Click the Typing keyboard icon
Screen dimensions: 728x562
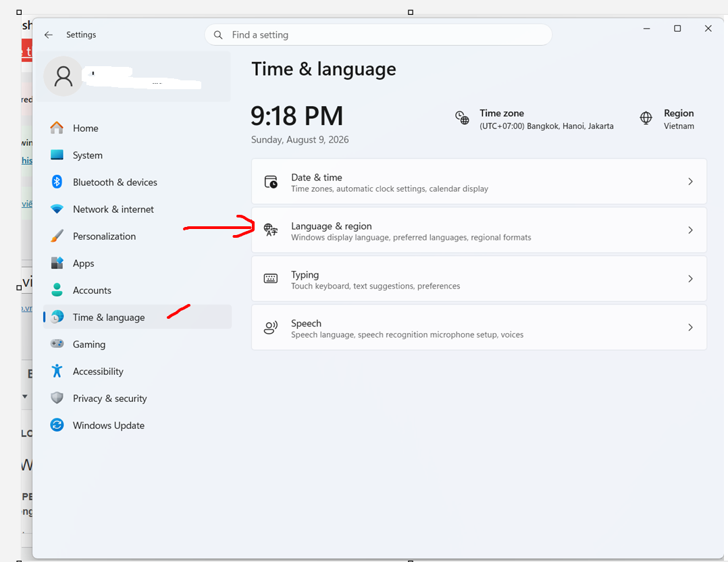coord(271,279)
